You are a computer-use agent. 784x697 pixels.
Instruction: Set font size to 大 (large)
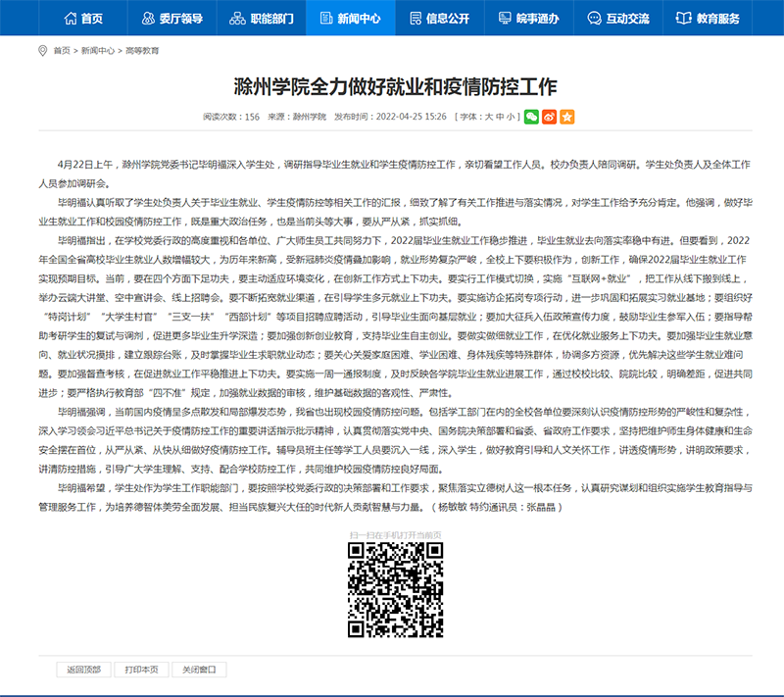coord(489,117)
